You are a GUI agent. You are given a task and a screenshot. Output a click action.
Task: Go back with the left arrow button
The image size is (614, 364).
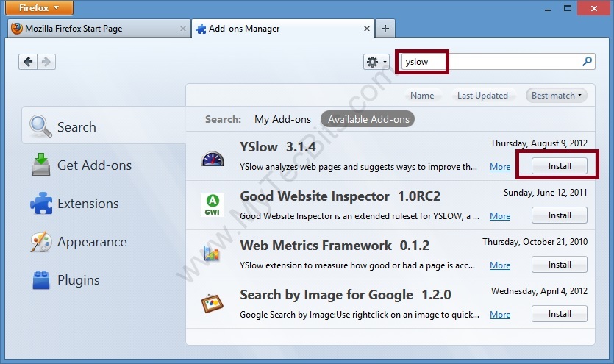point(28,62)
